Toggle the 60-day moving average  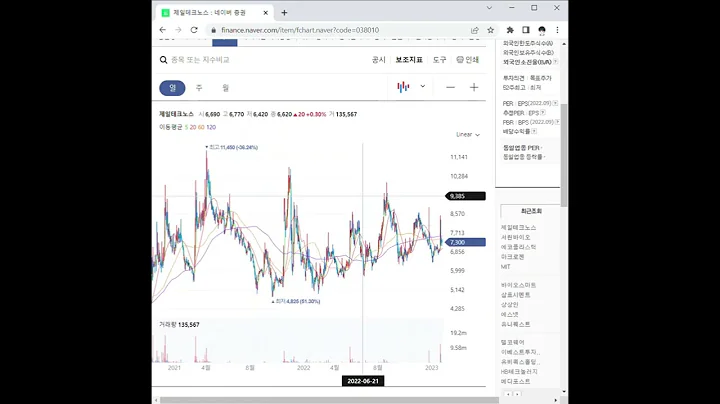pyautogui.click(x=201, y=127)
